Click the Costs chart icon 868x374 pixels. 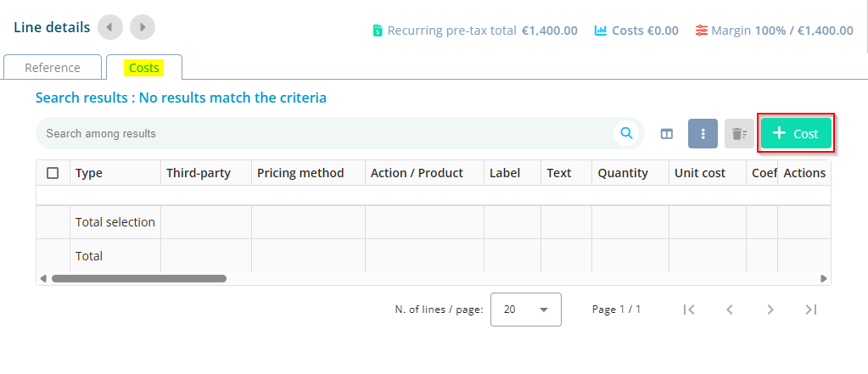(601, 31)
